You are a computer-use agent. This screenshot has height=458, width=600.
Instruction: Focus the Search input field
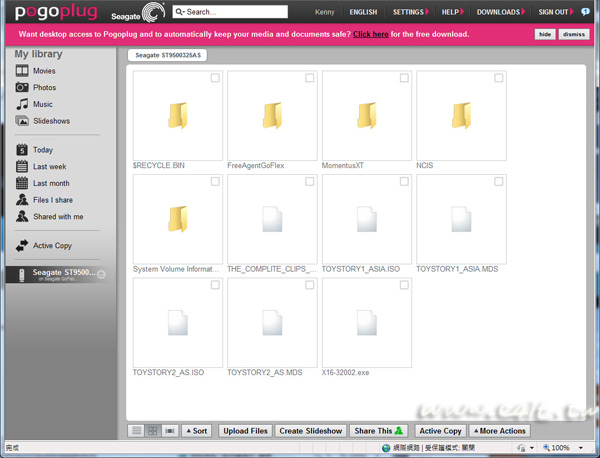tap(230, 12)
